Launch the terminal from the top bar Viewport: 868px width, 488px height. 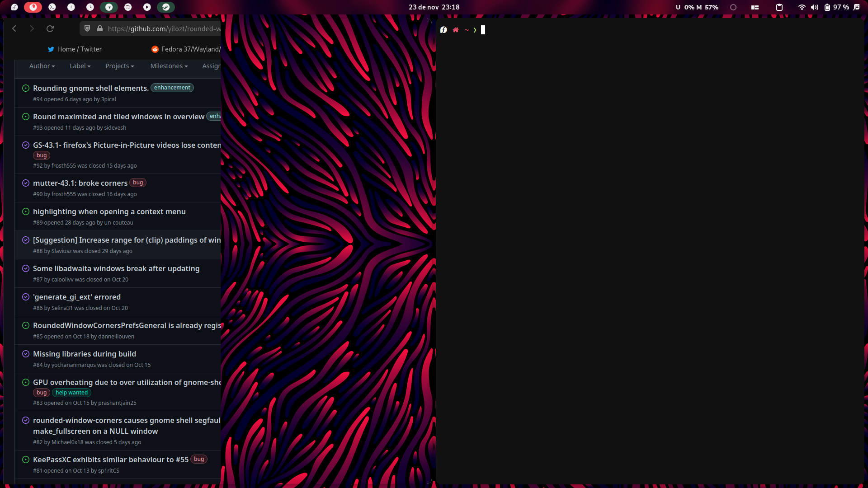52,7
